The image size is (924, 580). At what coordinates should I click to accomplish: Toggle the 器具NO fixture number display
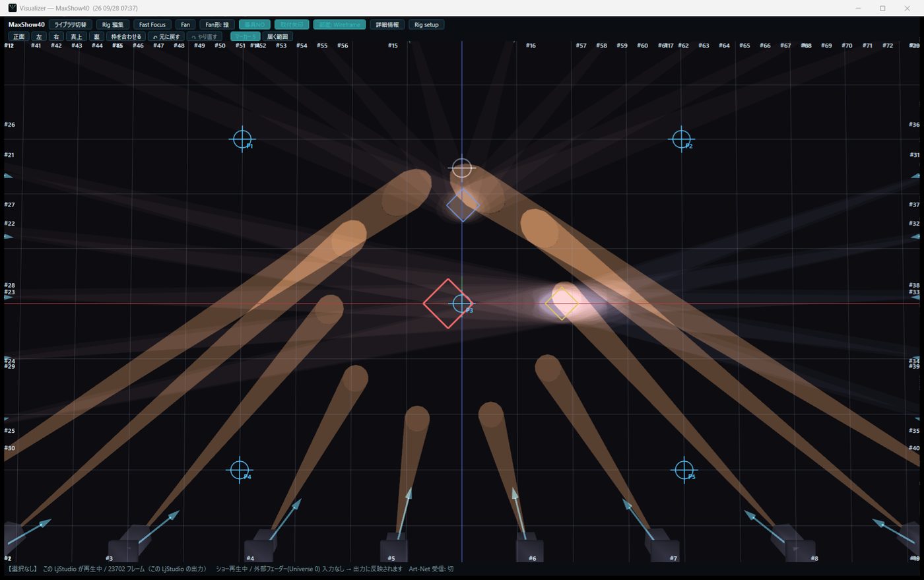point(255,24)
